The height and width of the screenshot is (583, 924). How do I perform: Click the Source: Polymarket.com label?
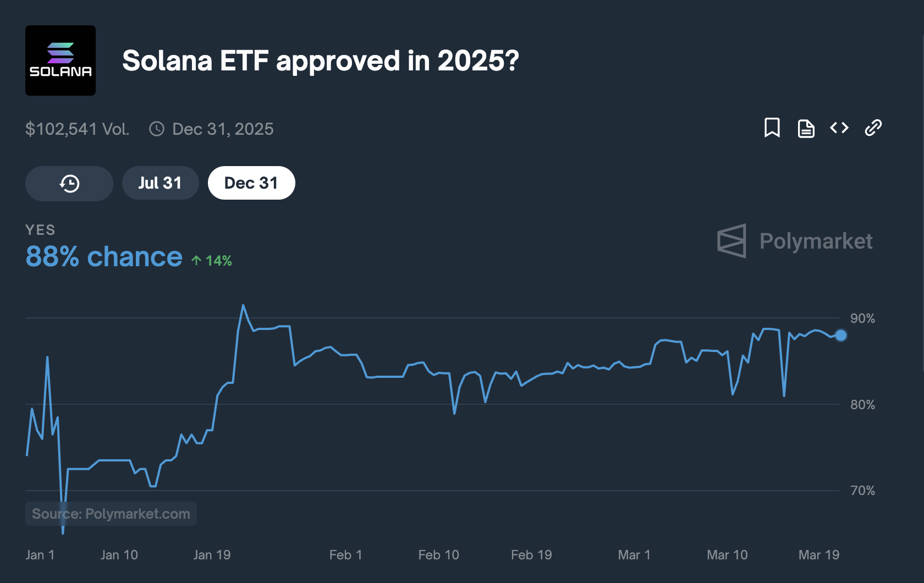(x=111, y=514)
